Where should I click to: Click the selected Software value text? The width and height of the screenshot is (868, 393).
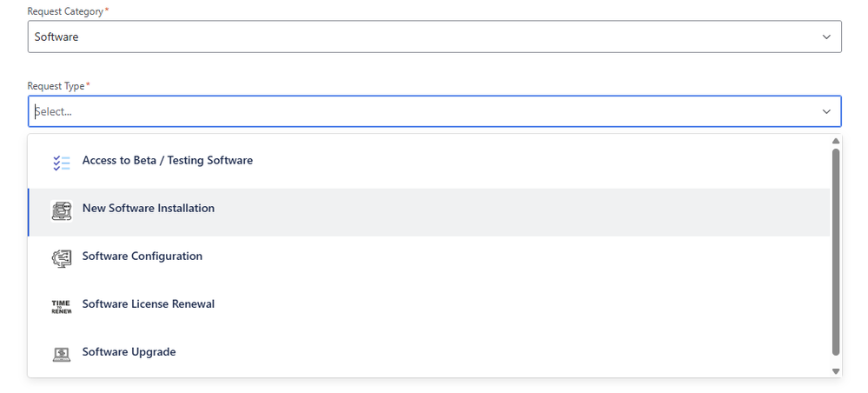click(56, 37)
